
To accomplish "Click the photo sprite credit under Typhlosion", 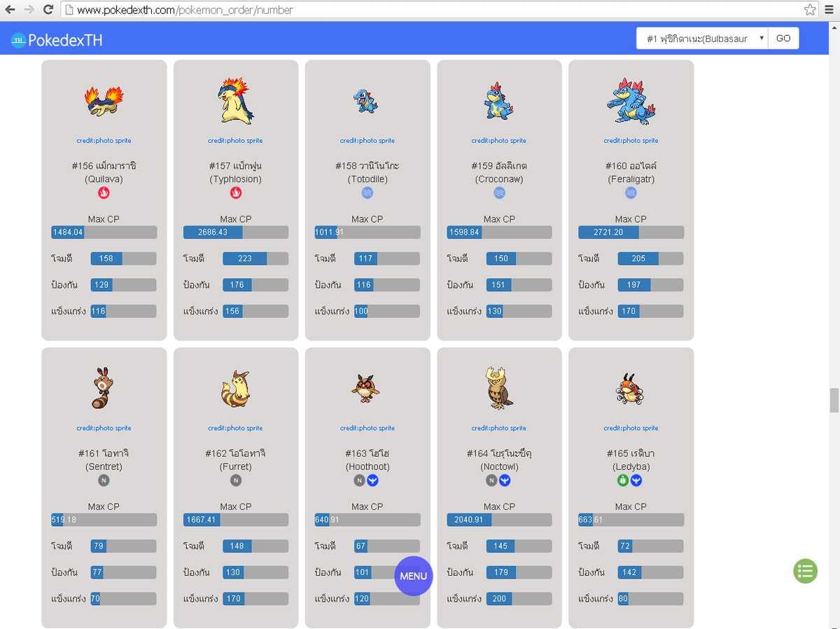I will point(235,141).
